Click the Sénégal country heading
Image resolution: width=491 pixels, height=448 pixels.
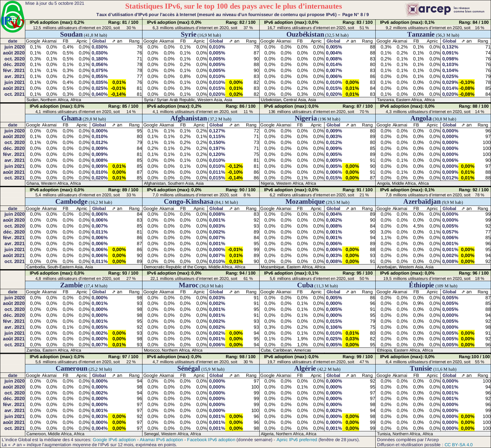pos(201,369)
